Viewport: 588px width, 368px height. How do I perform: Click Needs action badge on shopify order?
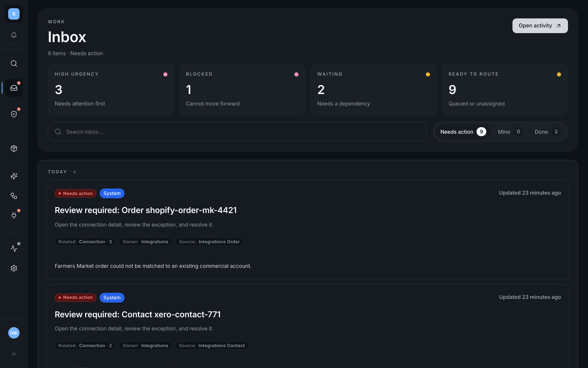pos(75,193)
